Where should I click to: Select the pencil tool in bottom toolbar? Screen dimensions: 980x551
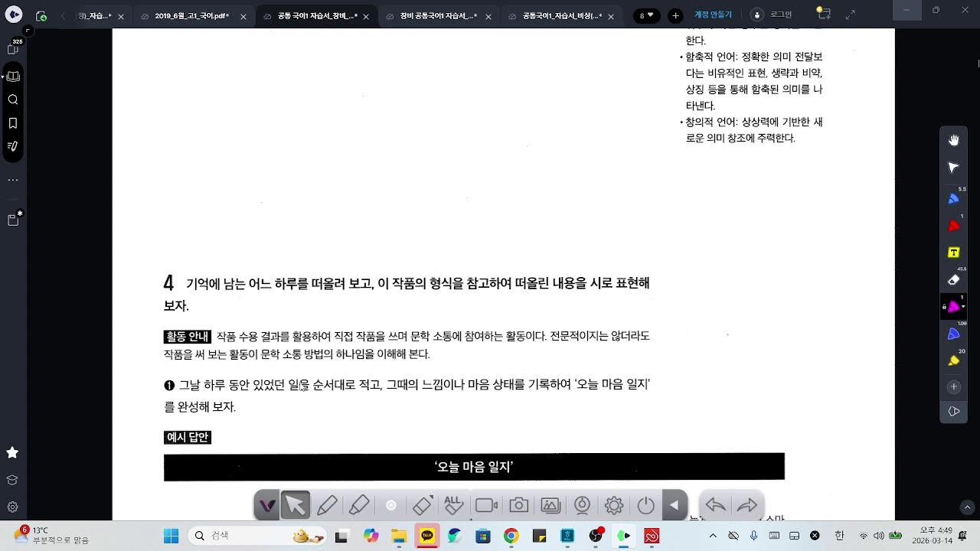pos(327,505)
